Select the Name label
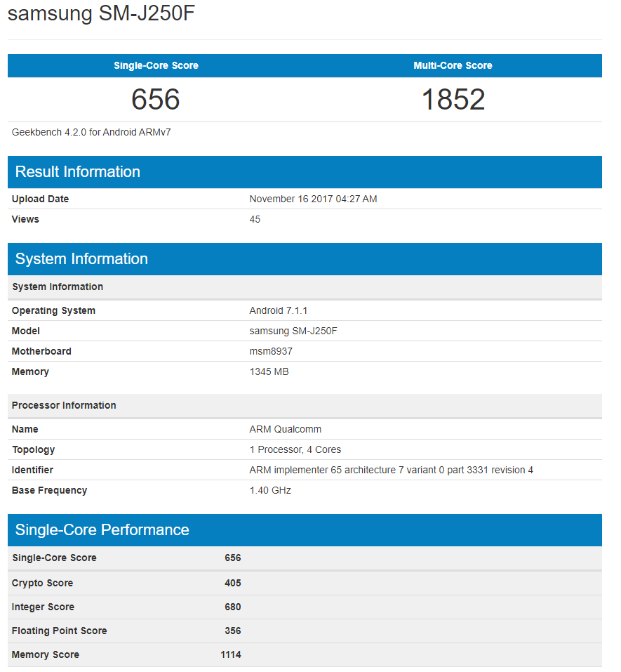The image size is (621, 672). point(25,430)
